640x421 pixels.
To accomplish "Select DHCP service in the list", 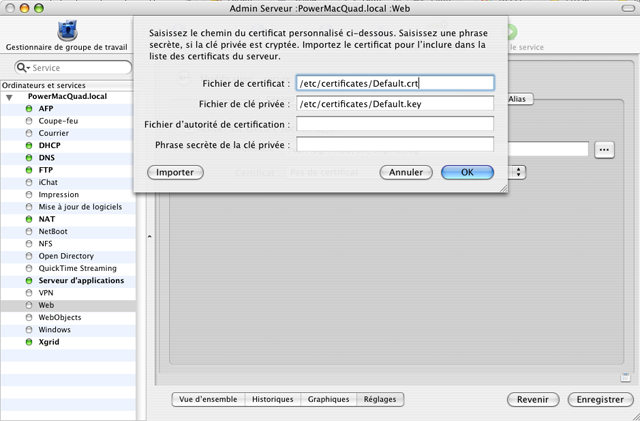I will pos(69,145).
